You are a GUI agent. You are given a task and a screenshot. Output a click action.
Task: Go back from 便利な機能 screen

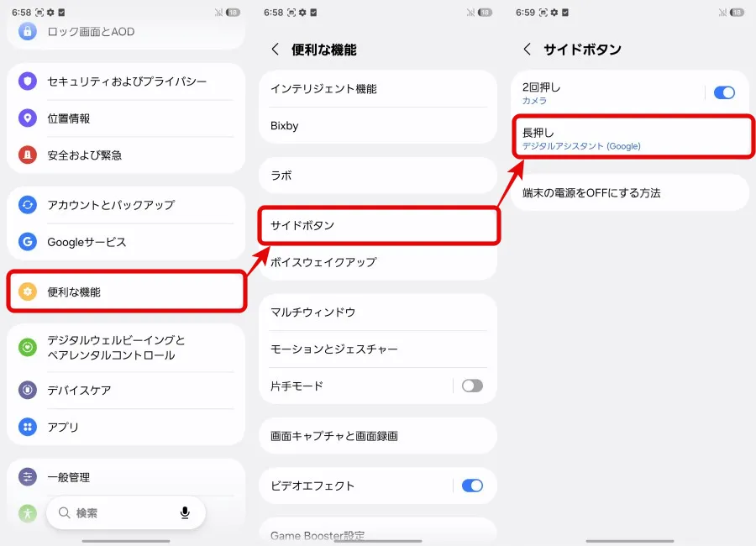pos(275,50)
